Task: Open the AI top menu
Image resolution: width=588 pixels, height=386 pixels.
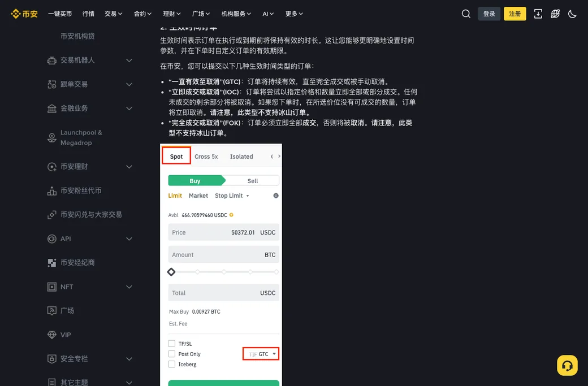Action: 268,14
